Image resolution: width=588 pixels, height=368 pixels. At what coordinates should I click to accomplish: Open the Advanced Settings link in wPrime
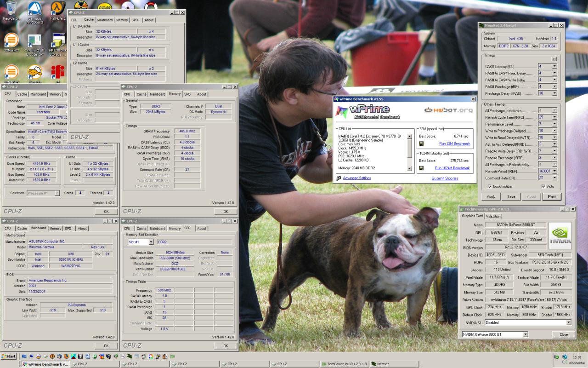pos(357,178)
